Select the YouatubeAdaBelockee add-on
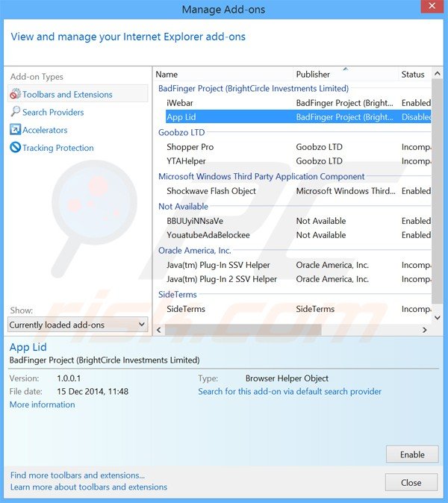Screen dimensions: 448x503 [x=298, y=235]
